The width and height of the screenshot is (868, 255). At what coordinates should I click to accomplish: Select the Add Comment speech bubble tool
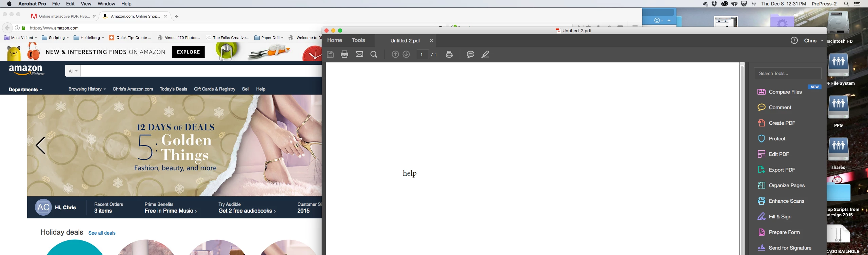471,54
